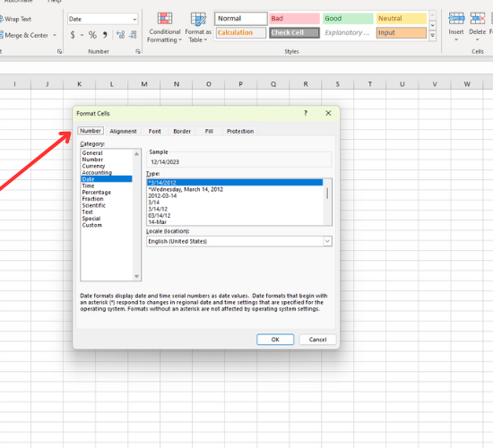Switch to the Font tab
493x448 pixels.
[154, 131]
